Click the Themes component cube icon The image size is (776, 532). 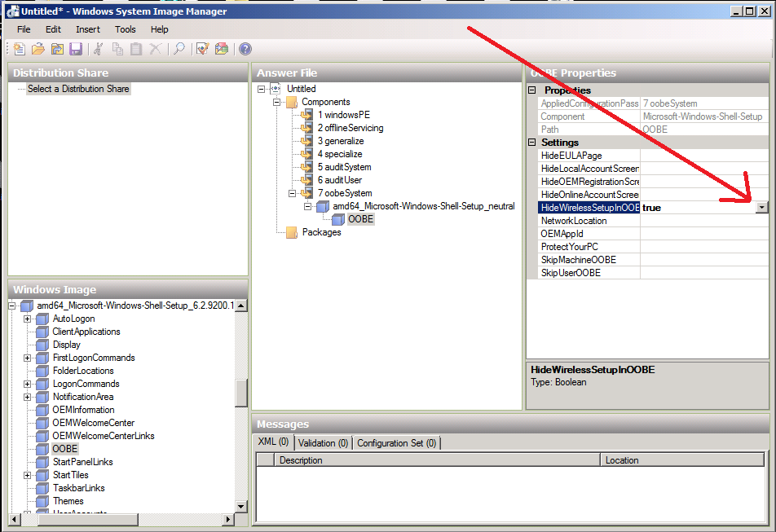42,501
